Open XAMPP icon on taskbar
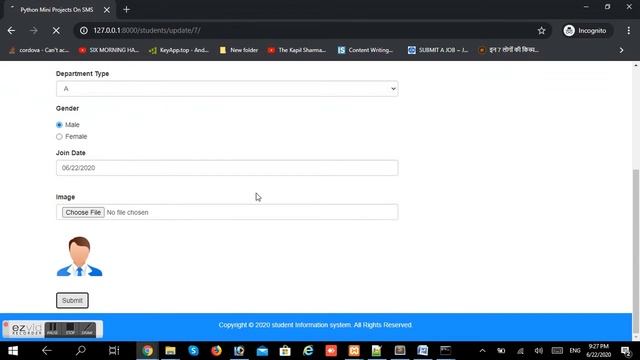 (354, 351)
